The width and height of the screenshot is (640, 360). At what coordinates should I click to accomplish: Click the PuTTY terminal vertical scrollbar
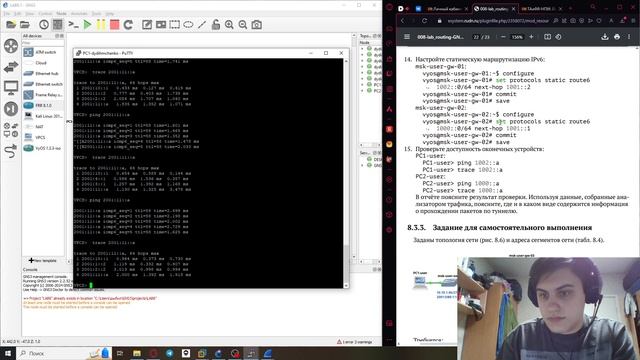346,173
